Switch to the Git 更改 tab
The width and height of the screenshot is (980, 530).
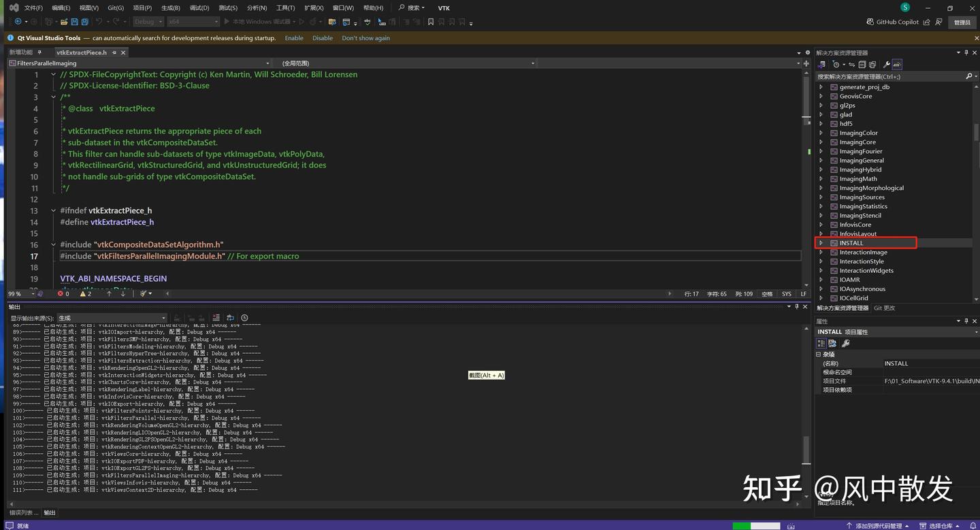884,308
